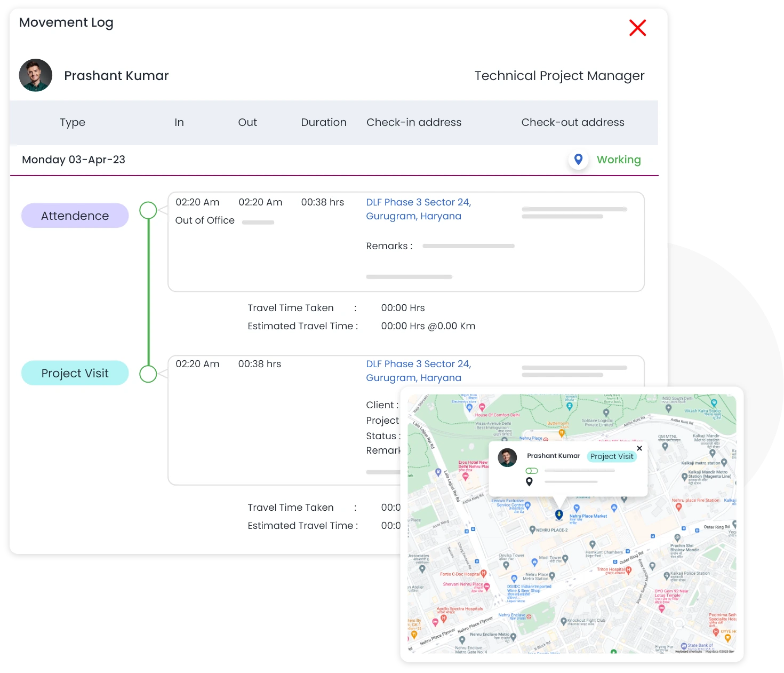Click the black location pin in map popup

click(529, 482)
